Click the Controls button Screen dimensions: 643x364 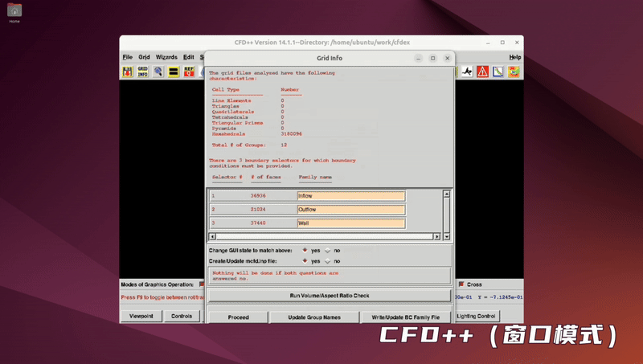point(182,316)
